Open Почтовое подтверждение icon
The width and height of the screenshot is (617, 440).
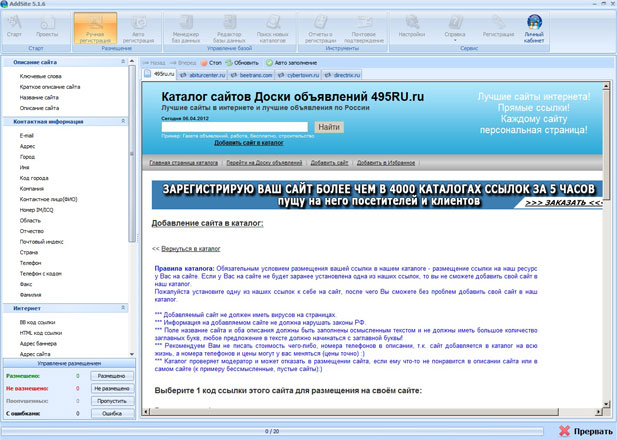coord(364,28)
